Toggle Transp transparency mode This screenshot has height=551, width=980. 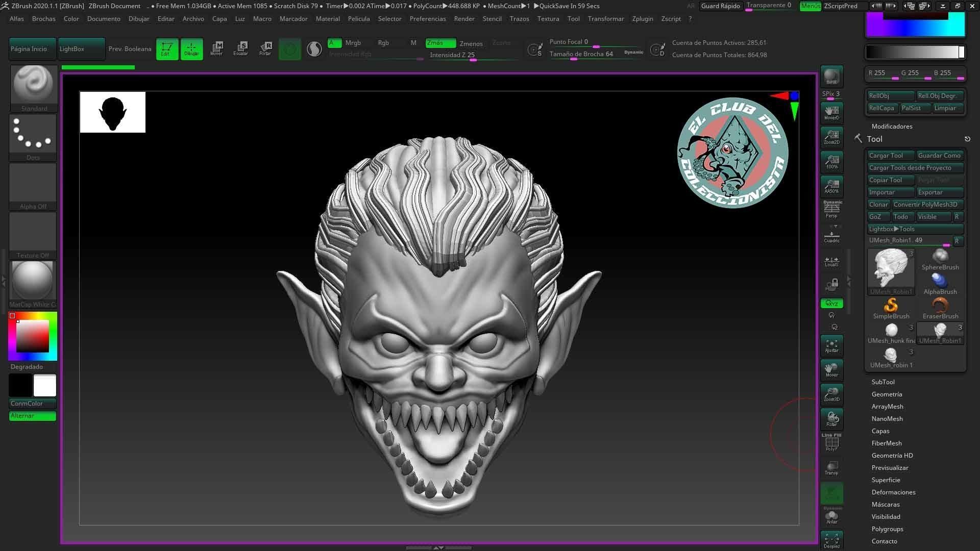831,468
